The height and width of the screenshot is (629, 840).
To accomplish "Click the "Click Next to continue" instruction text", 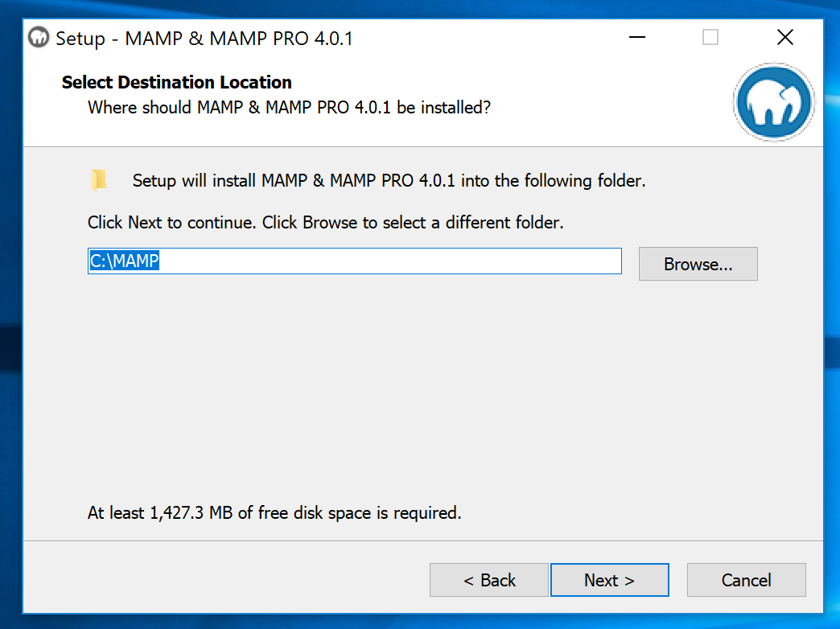I will click(325, 223).
